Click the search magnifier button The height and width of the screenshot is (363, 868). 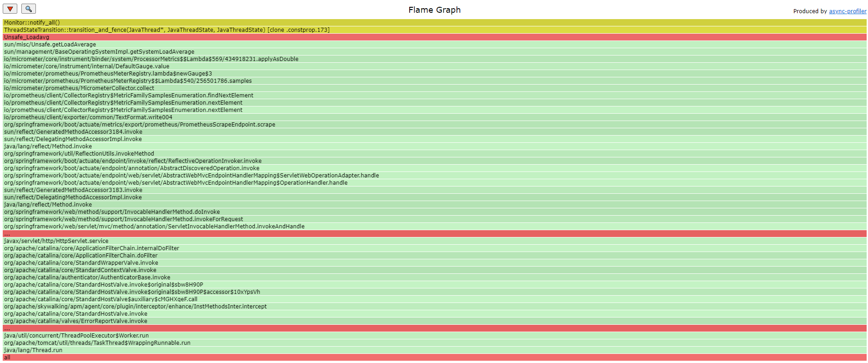[x=28, y=9]
